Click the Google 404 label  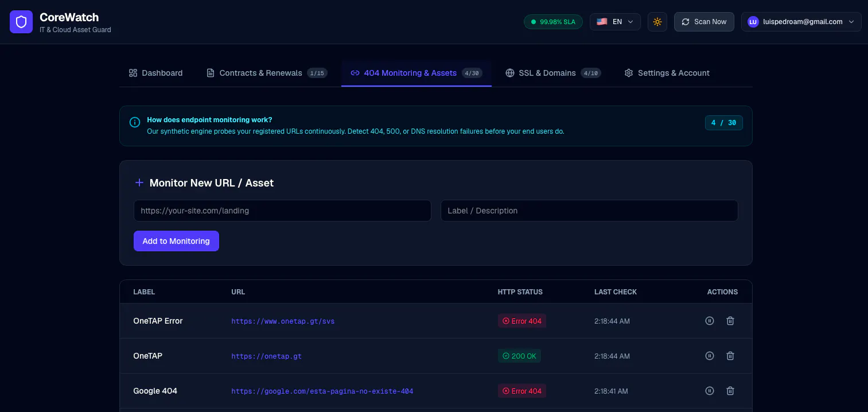155,391
